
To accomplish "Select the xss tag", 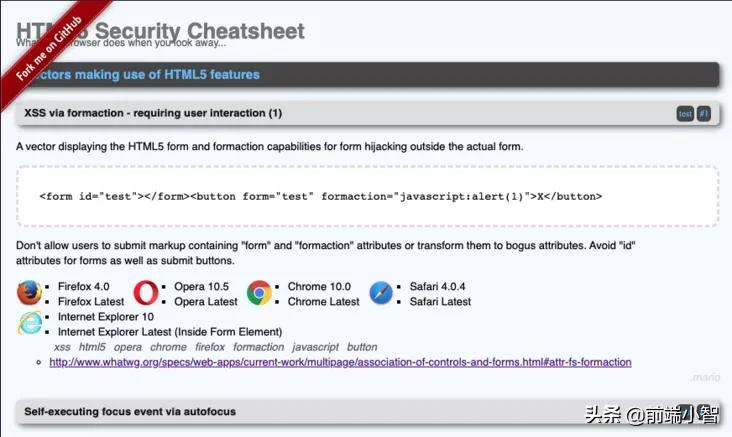I will tap(62, 347).
